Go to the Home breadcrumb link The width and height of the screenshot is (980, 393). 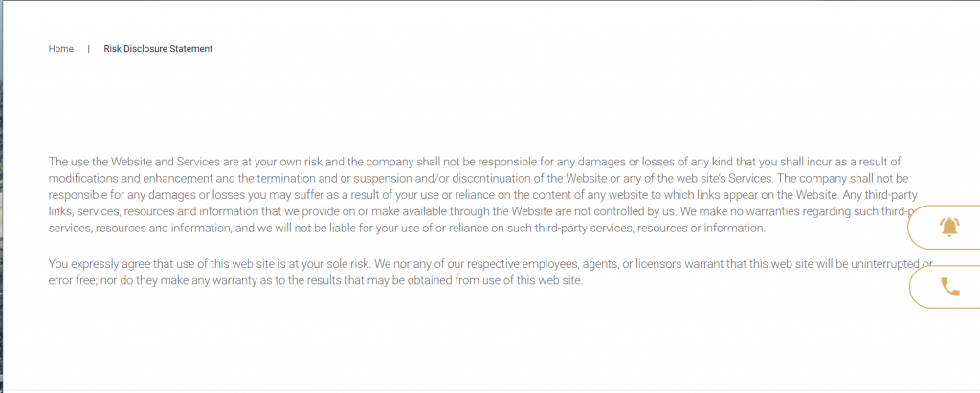click(x=60, y=49)
